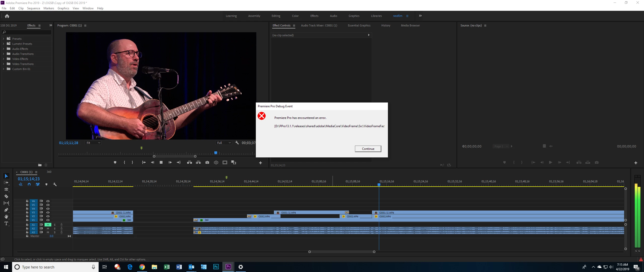This screenshot has height=272, width=644.
Task: Switch to the Color workspace
Action: coord(295,16)
